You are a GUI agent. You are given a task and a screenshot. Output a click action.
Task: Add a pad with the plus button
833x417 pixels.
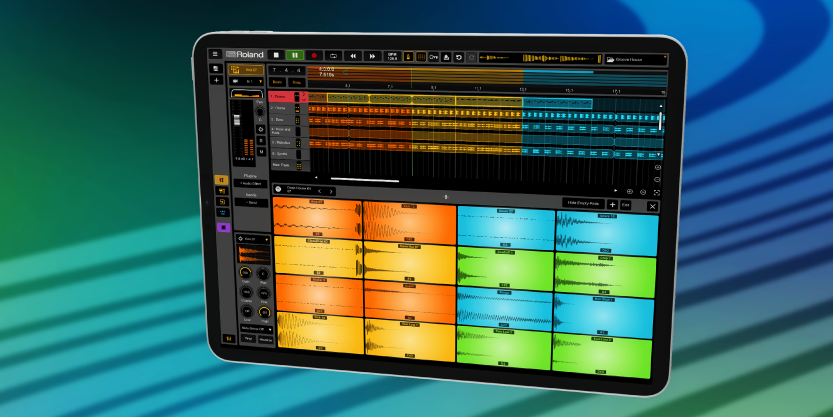pos(613,205)
